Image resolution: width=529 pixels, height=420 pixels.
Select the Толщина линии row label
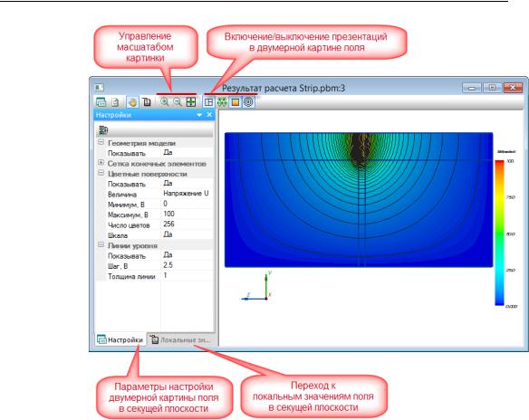click(131, 276)
